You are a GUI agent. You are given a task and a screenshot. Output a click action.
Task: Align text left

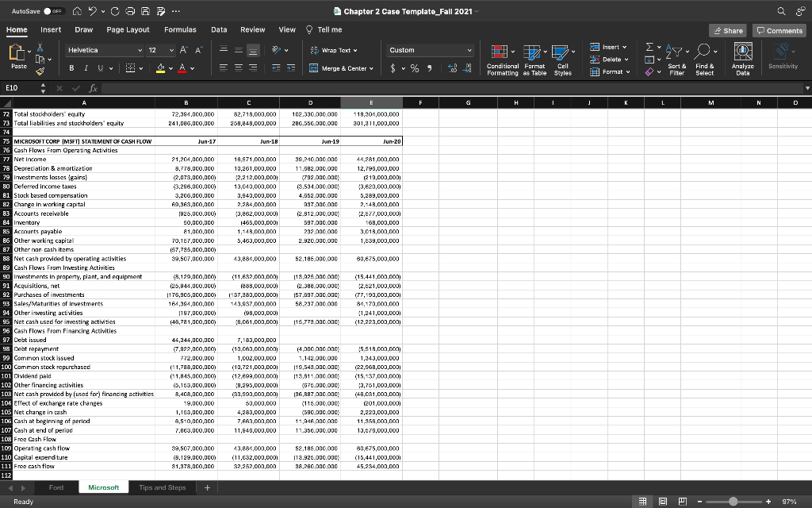click(x=224, y=68)
